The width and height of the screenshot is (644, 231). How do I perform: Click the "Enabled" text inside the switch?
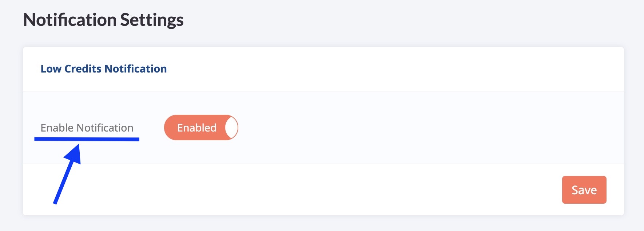pyautogui.click(x=196, y=128)
